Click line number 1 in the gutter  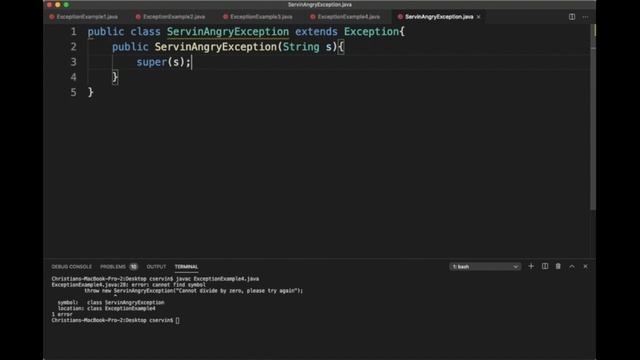pyautogui.click(x=73, y=31)
